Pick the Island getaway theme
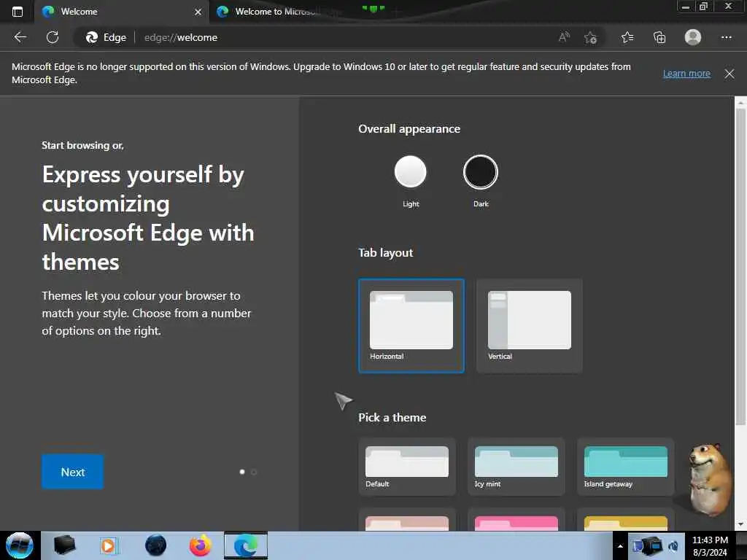The image size is (747, 560). pos(625,467)
